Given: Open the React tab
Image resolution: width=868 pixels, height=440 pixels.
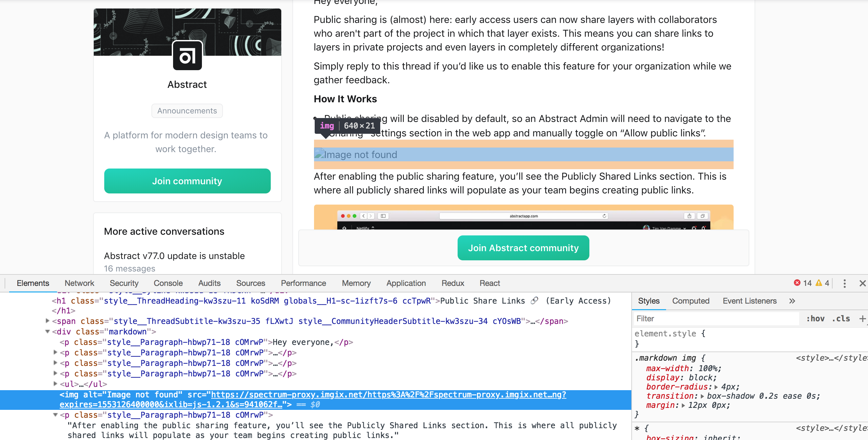Looking at the screenshot, I should click(490, 283).
